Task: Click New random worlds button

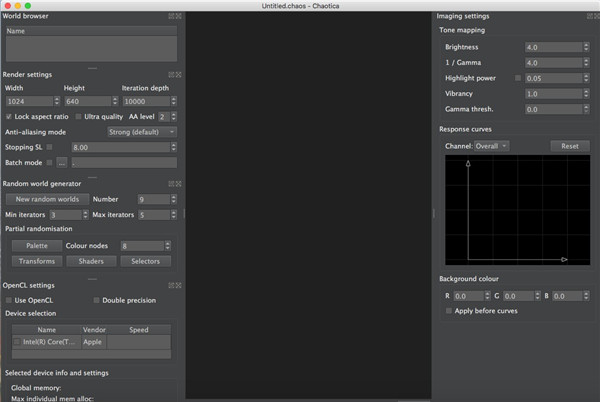Action: pyautogui.click(x=48, y=199)
